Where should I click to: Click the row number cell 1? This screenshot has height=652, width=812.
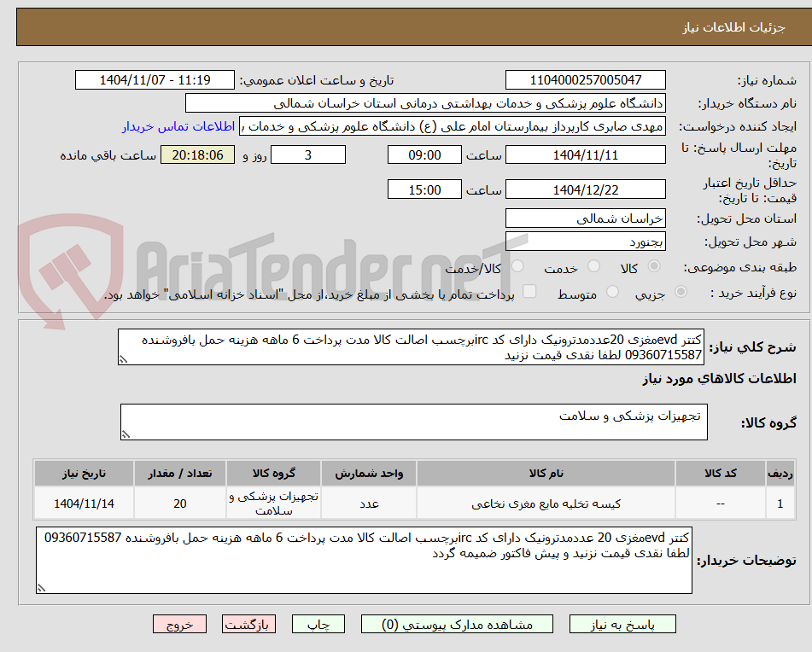(x=780, y=504)
